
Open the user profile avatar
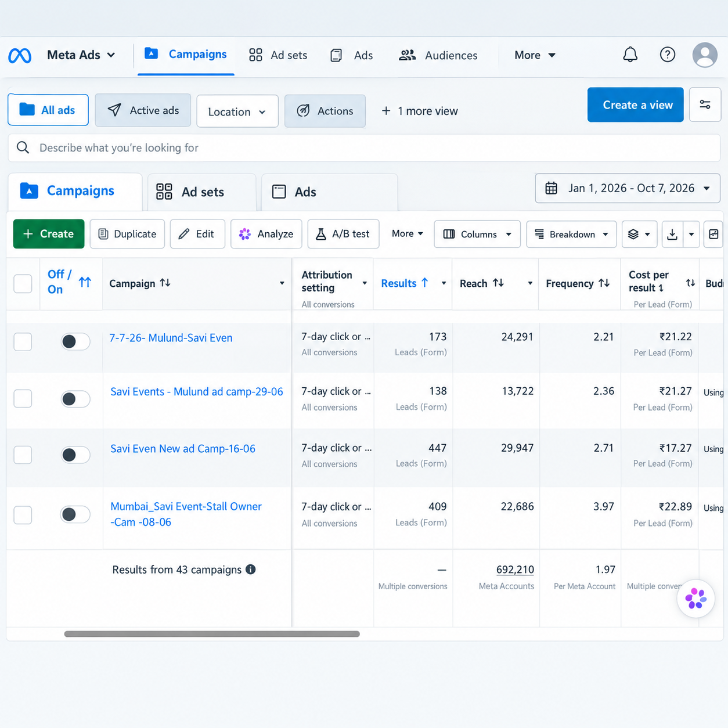point(705,55)
